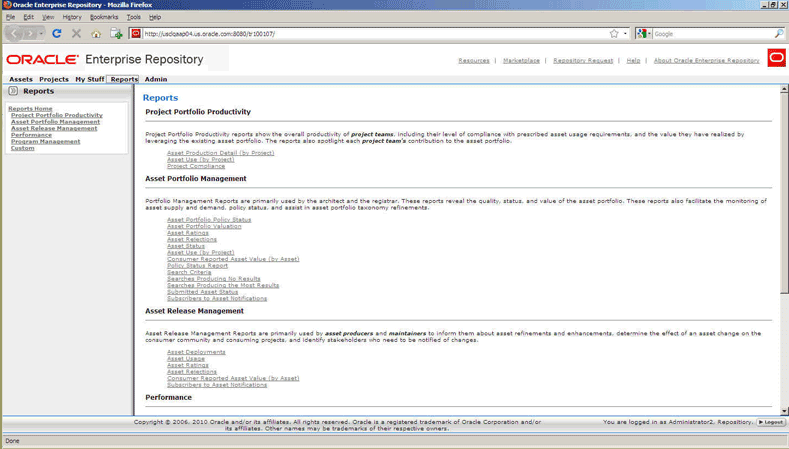Open Asset Release Management sidebar link
Viewport: 789px width, 449px height.
(x=54, y=128)
